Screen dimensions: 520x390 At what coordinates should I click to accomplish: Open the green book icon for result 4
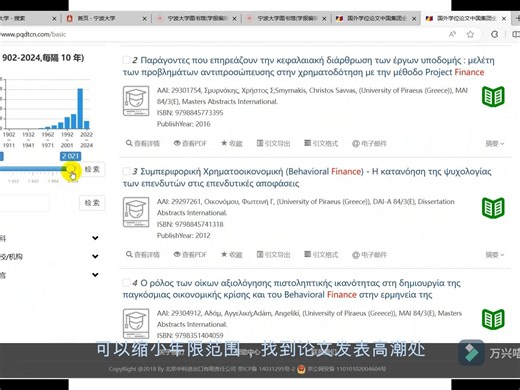(x=493, y=319)
